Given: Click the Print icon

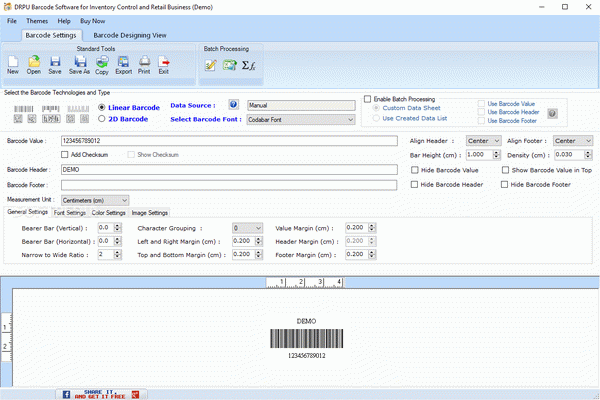Looking at the screenshot, I should point(144,64).
